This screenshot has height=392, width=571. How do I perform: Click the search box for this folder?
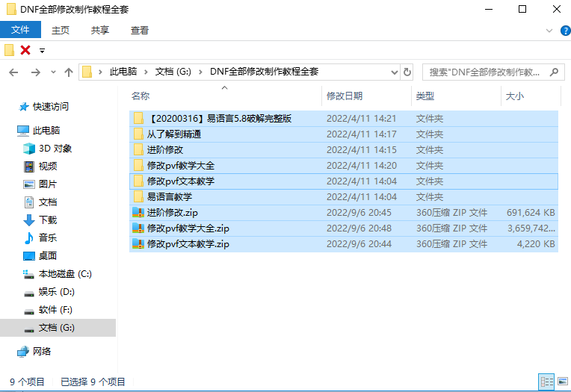coord(493,72)
